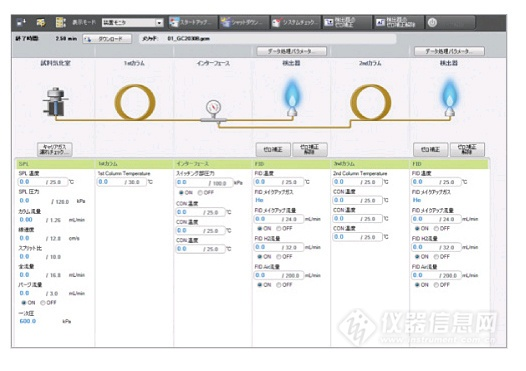
Task: Click the yellow grid layout icon in toolbar
Action: pos(61,22)
